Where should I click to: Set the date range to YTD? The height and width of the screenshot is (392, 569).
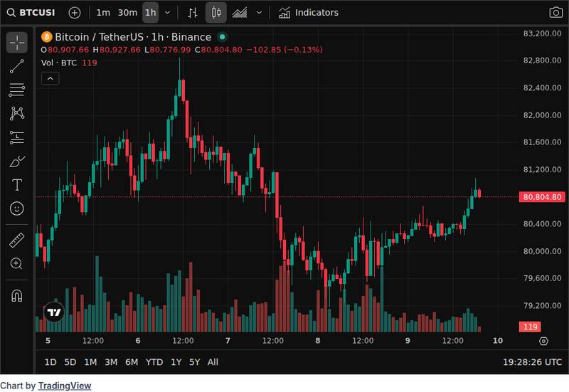click(154, 362)
